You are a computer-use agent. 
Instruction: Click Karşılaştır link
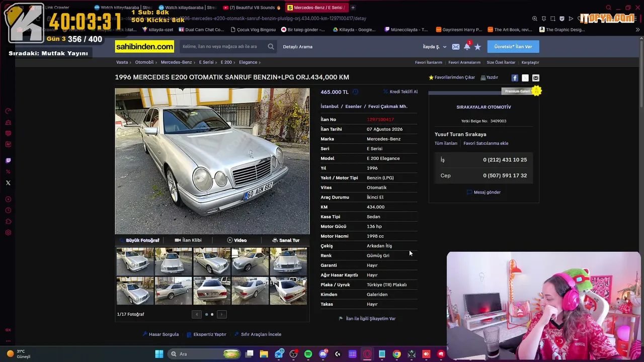click(530, 62)
